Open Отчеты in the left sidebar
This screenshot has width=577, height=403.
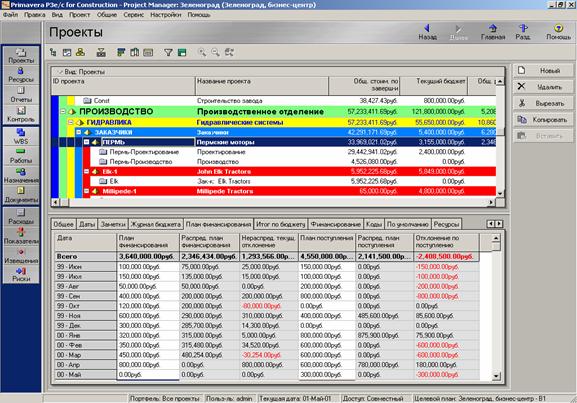pos(21,95)
